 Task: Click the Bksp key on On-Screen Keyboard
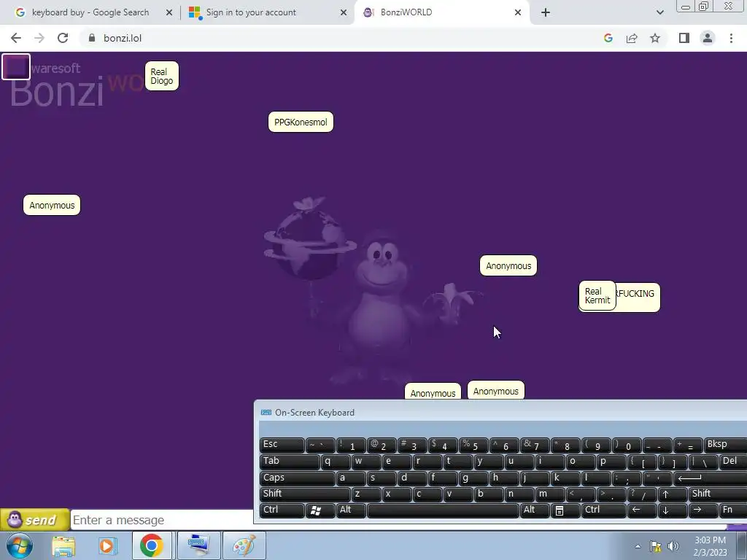[x=725, y=445]
